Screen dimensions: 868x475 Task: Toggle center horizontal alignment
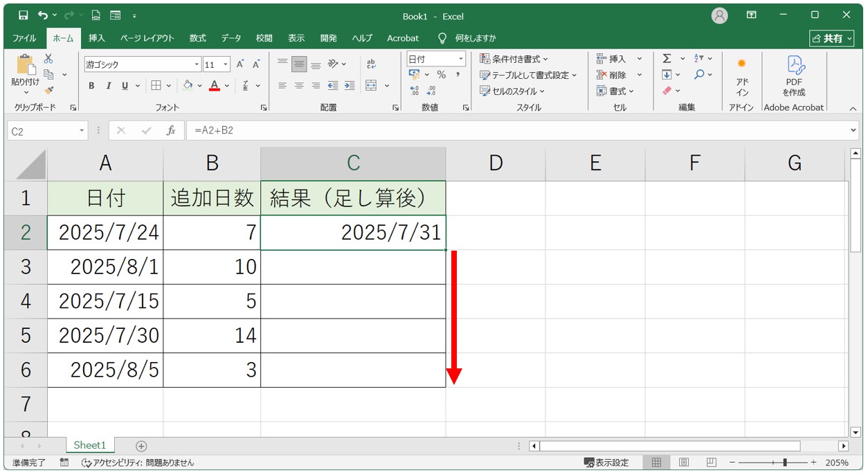299,86
